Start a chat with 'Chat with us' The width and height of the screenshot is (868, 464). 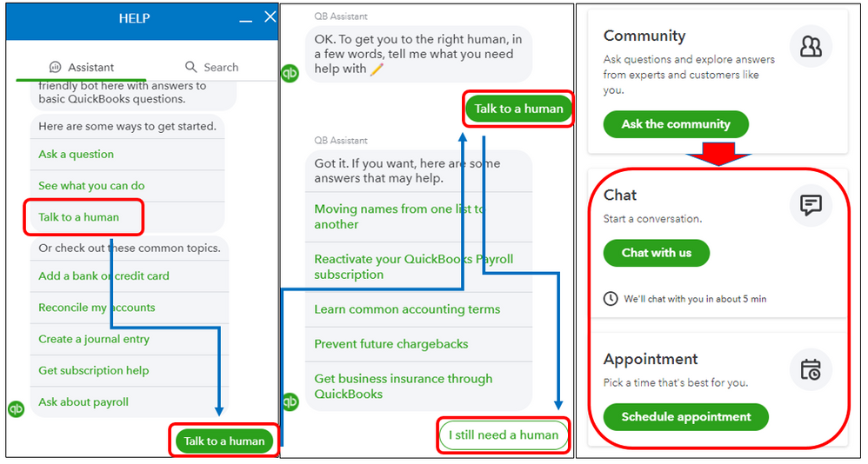coord(657,253)
